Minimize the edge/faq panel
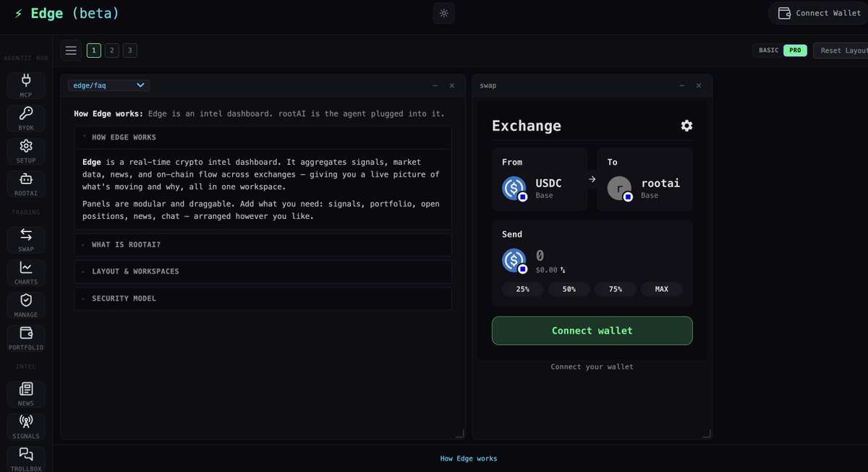868x472 pixels. point(435,85)
